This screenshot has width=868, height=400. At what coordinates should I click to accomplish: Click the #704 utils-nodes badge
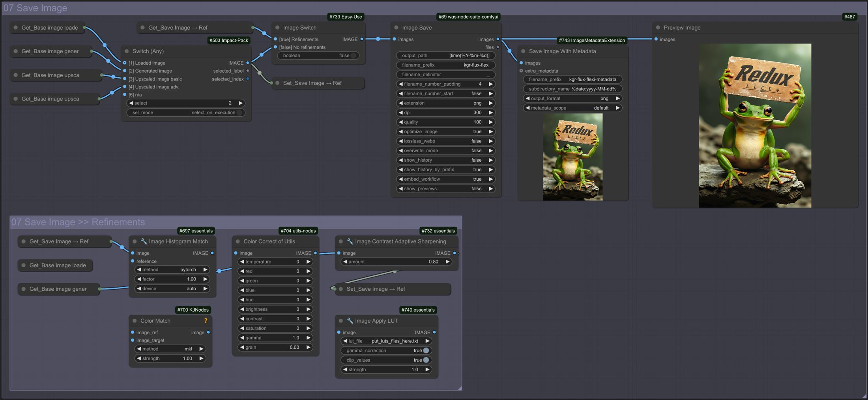coord(298,231)
